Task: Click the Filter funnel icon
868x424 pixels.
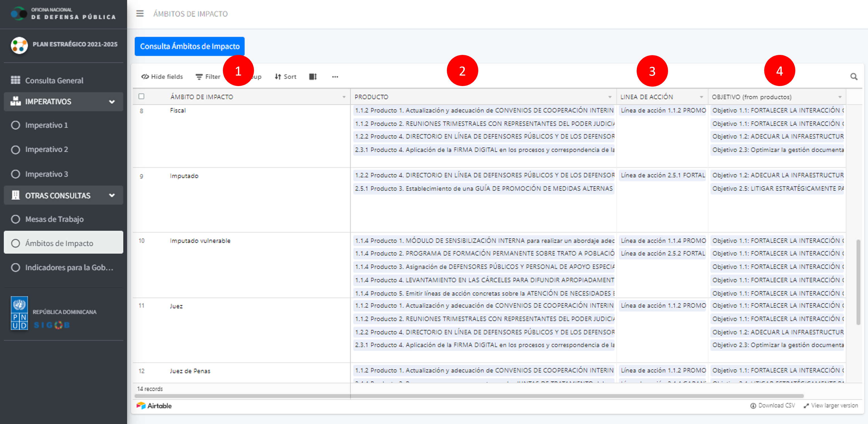Action: [199, 77]
